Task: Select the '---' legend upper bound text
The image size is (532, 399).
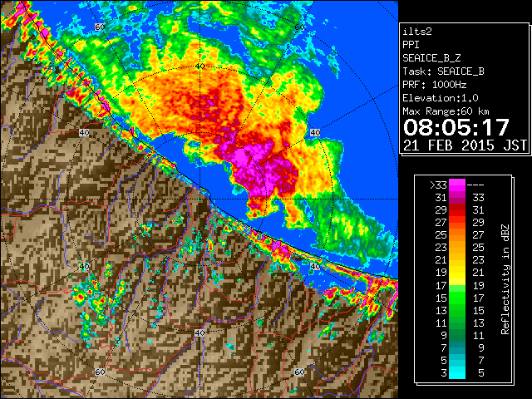Action: (475, 185)
